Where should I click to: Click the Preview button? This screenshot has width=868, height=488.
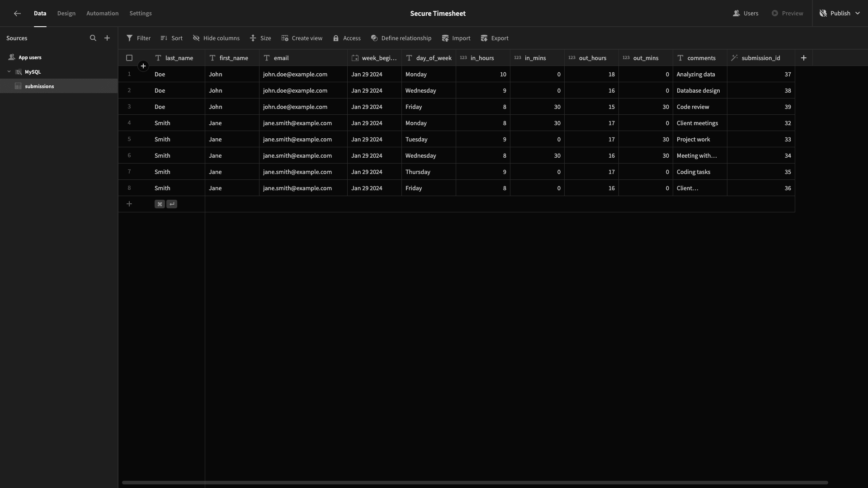click(788, 14)
